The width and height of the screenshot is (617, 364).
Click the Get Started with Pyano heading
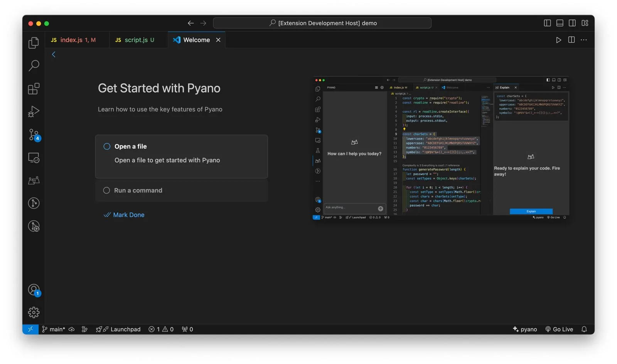(x=159, y=88)
